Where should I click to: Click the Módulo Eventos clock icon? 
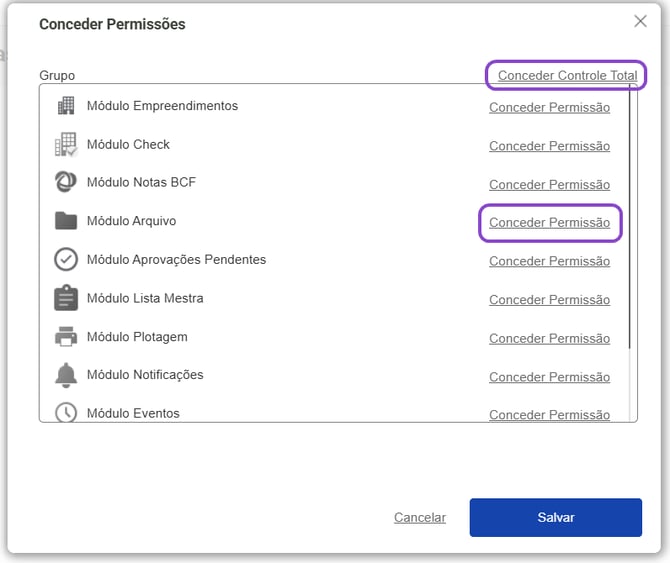point(66,412)
